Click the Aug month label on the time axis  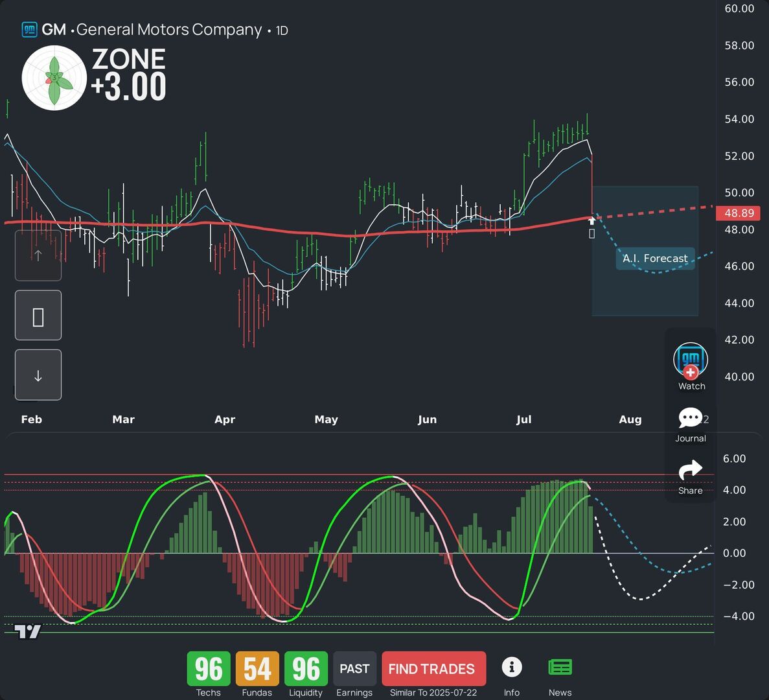click(x=630, y=420)
